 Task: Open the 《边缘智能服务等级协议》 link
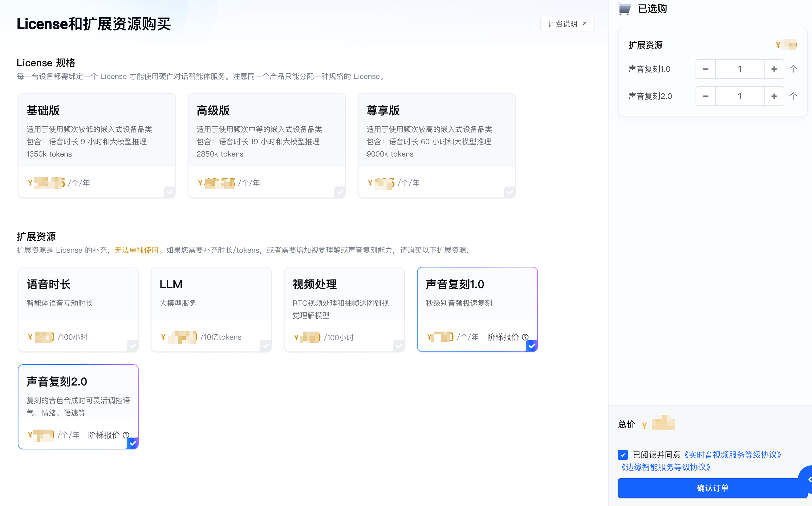665,467
